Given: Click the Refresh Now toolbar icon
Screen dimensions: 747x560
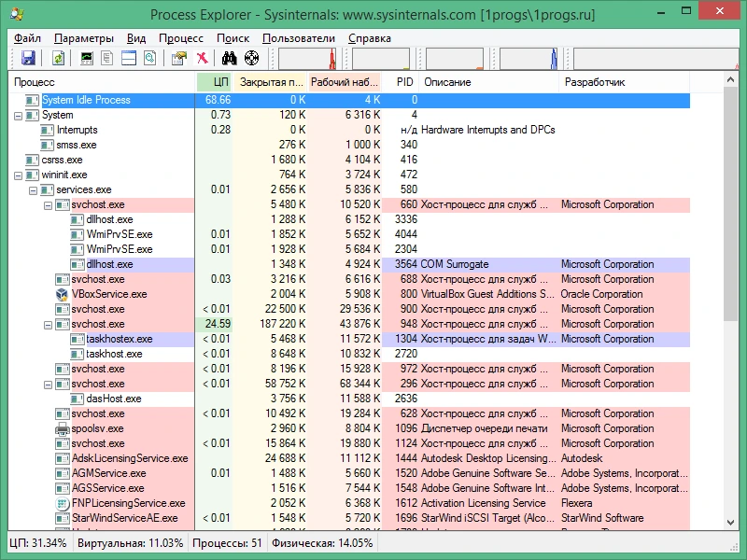Looking at the screenshot, I should [x=58, y=58].
